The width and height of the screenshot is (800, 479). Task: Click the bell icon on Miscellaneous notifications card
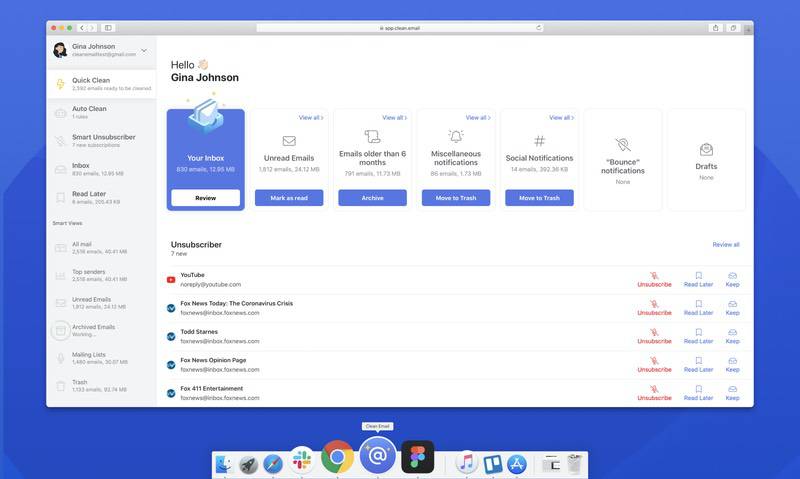coord(456,137)
